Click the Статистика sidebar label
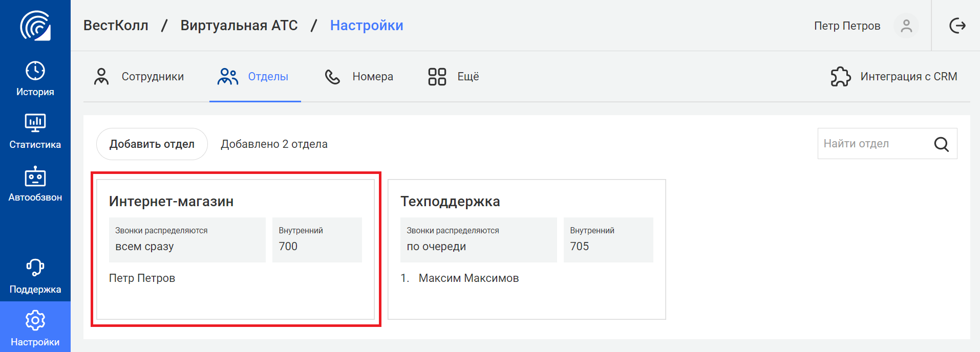980x352 pixels. coord(35,145)
